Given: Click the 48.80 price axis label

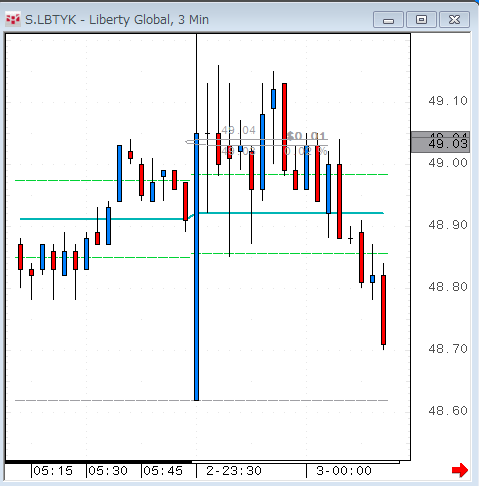Looking at the screenshot, I should (448, 287).
